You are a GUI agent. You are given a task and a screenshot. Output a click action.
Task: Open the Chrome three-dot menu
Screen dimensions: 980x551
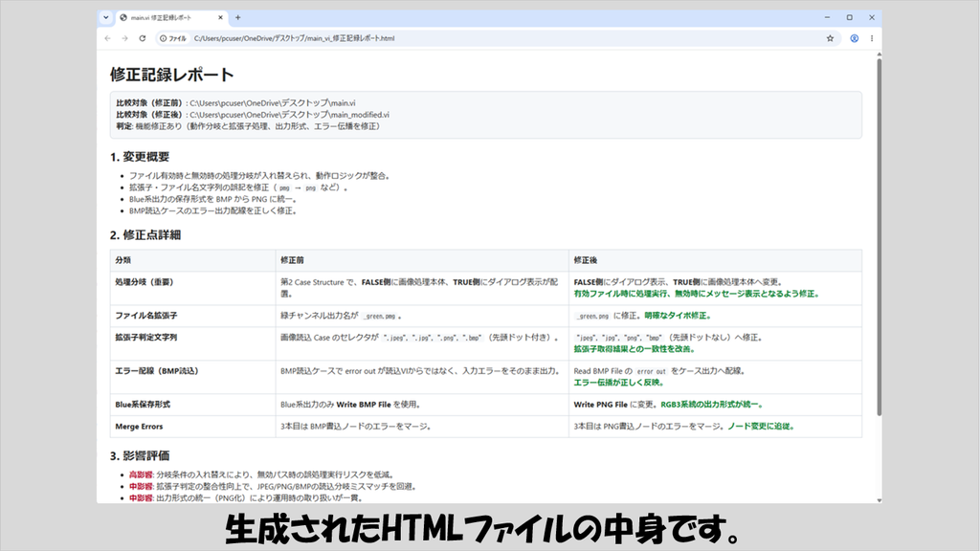point(872,38)
